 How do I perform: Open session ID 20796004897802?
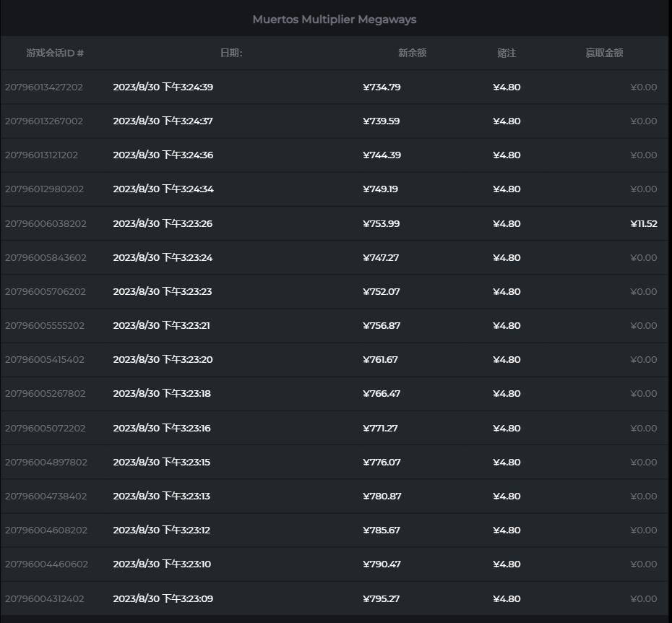46,463
